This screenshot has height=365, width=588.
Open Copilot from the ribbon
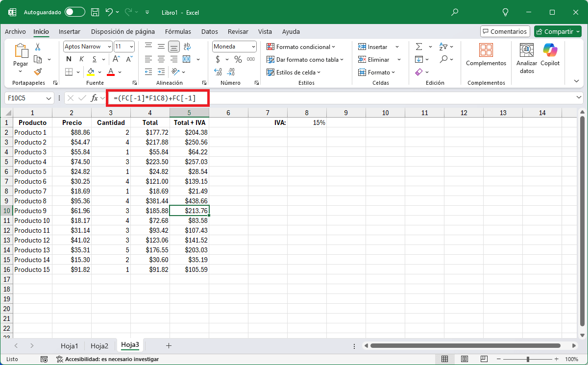[550, 55]
